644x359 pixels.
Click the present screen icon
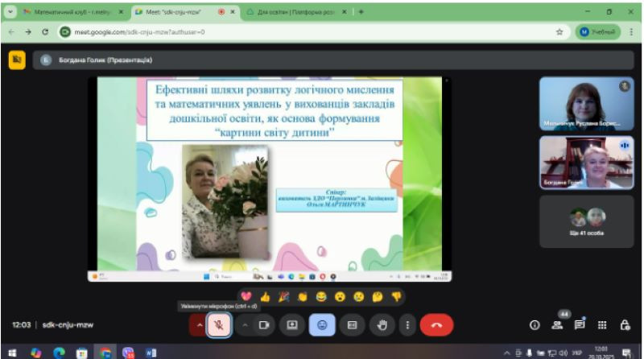292,325
